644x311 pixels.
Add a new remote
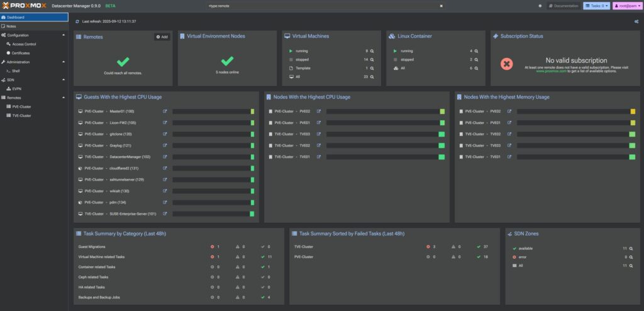162,37
